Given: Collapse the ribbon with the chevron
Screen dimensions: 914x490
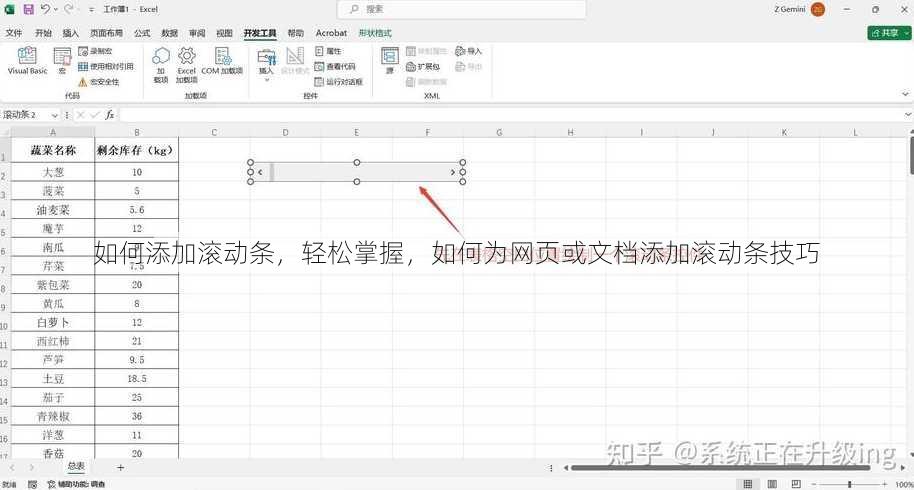Looking at the screenshot, I should [905, 94].
